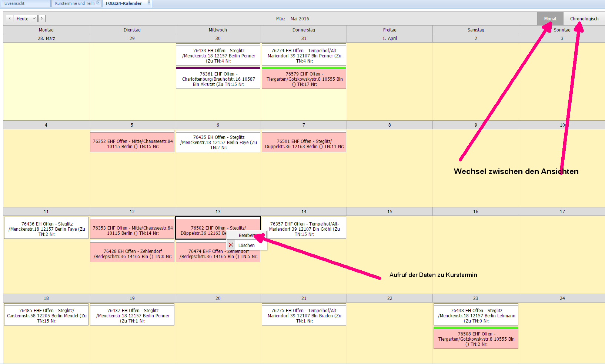Switch to the Liveansicht tab
The width and height of the screenshot is (605, 364).
click(15, 3)
